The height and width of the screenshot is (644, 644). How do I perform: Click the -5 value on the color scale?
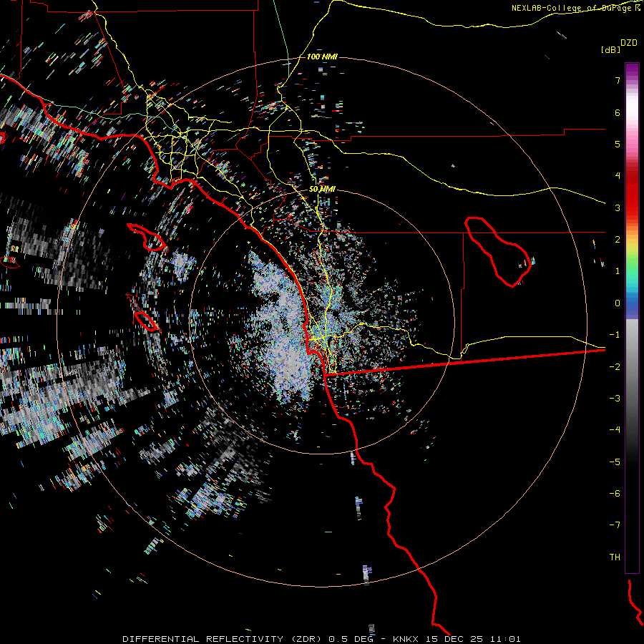pos(615,462)
